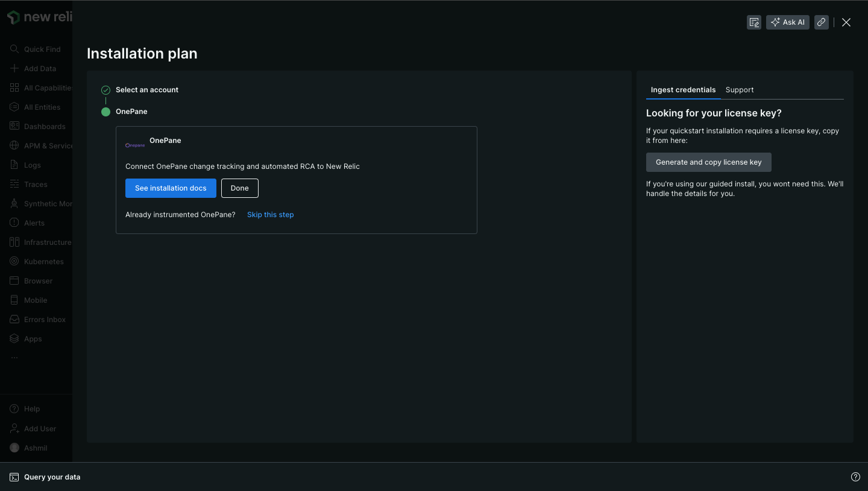Click 'Quick Find' sidebar label
Screen dimensions: 868x491
[x=42, y=49]
